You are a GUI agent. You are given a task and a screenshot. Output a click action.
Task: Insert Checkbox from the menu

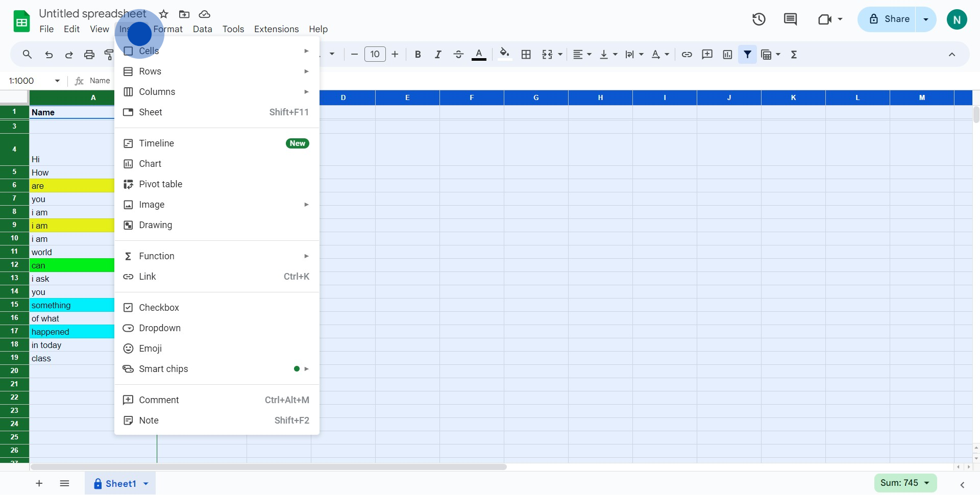point(159,308)
